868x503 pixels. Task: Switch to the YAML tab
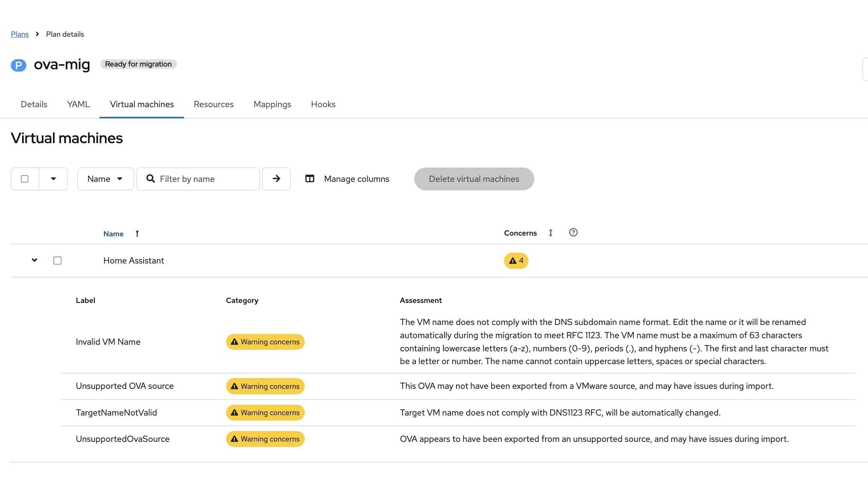pyautogui.click(x=78, y=104)
